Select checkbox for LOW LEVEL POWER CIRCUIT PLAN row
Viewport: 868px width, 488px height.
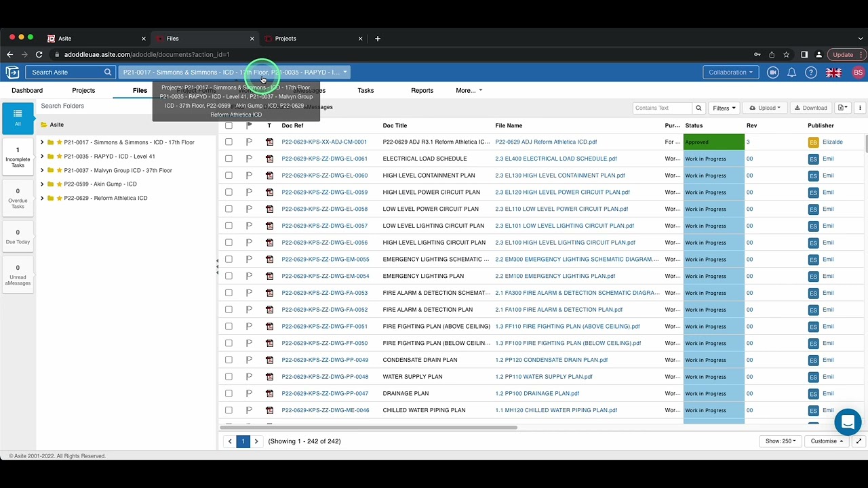[x=229, y=209]
